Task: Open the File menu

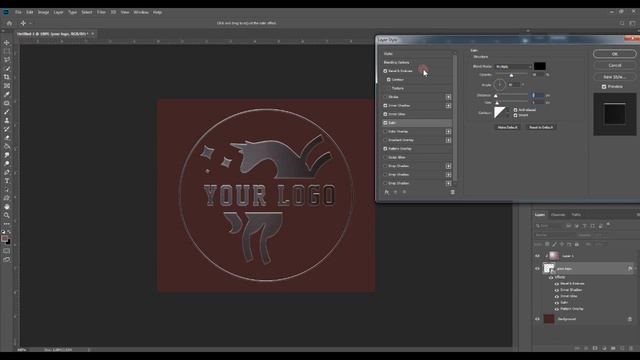Action: pyautogui.click(x=18, y=12)
